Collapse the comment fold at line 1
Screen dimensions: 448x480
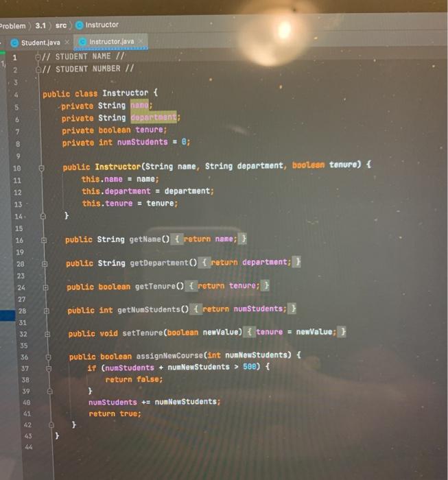38,57
